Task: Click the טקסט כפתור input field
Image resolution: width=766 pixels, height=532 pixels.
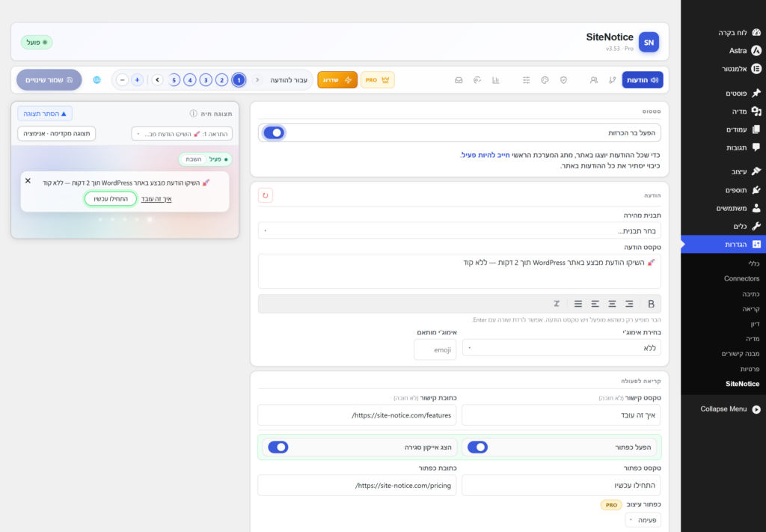Action: click(561, 486)
